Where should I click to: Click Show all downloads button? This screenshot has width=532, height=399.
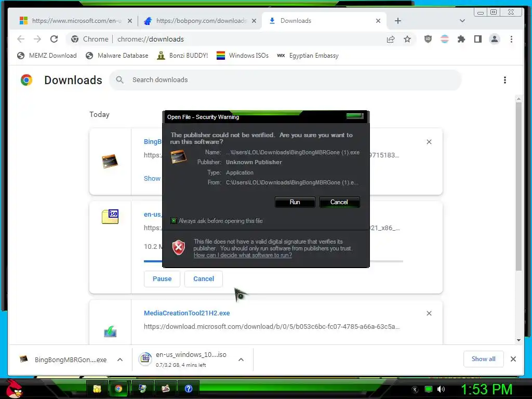click(x=483, y=359)
